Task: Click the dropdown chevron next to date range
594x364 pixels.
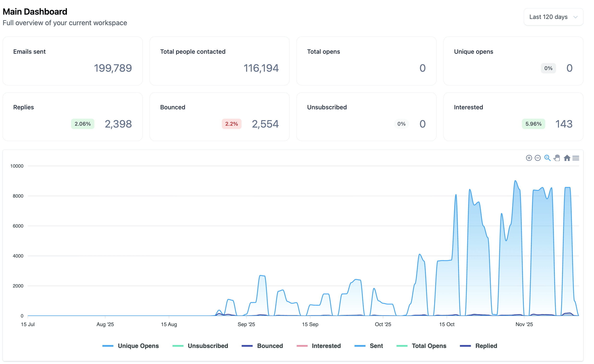Action: (575, 17)
